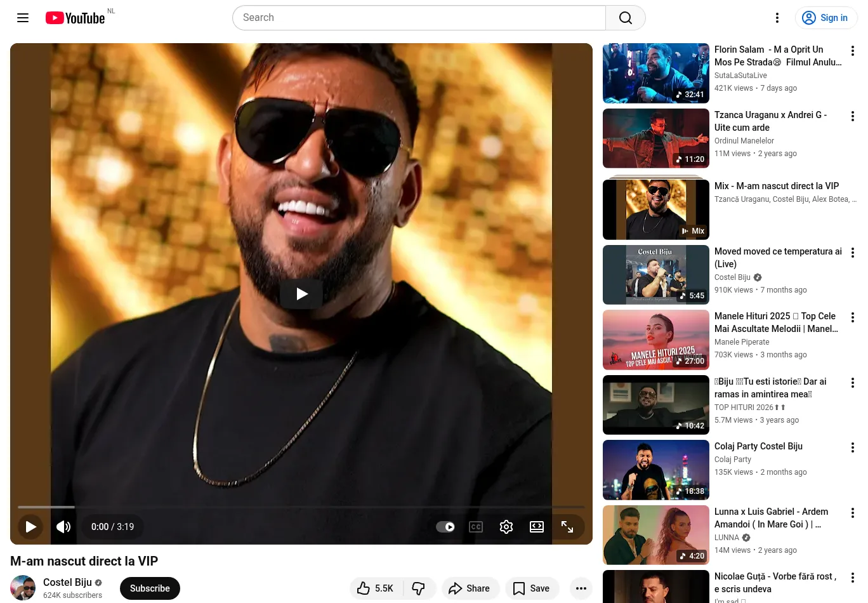Toggle the autoplay switch

445,527
